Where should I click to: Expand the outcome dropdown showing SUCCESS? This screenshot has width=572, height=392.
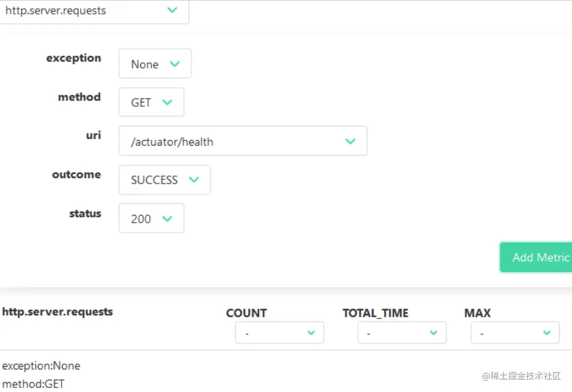[164, 180]
